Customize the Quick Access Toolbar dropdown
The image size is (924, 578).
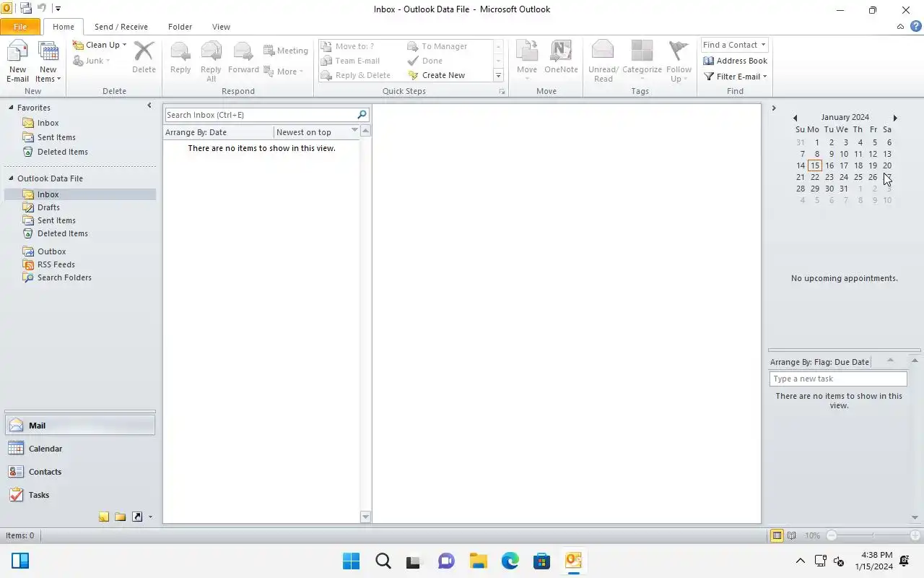[58, 9]
